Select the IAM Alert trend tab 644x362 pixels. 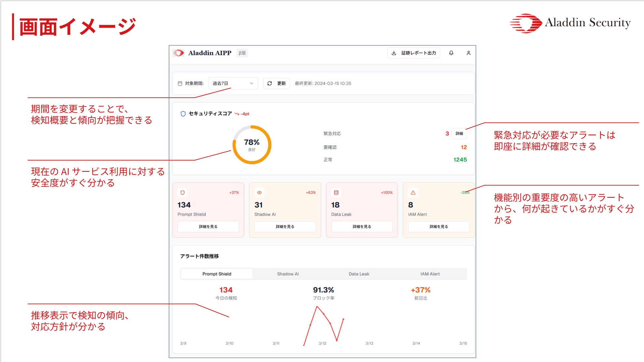(x=430, y=274)
